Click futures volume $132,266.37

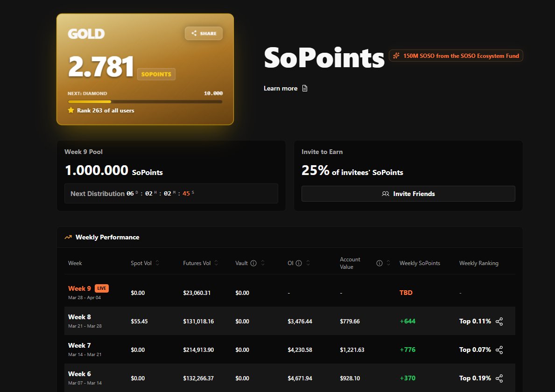[x=198, y=378]
